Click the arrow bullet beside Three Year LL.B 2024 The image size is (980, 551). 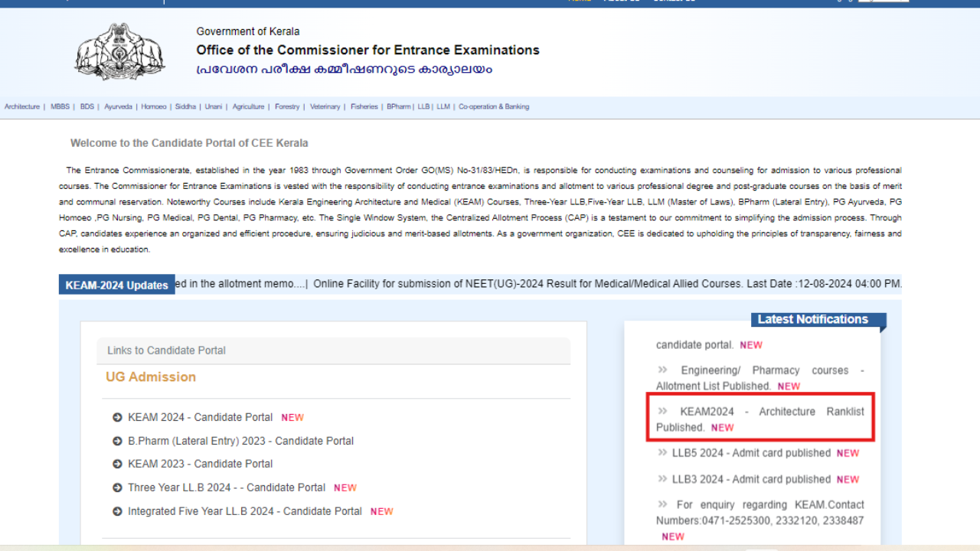click(x=117, y=487)
